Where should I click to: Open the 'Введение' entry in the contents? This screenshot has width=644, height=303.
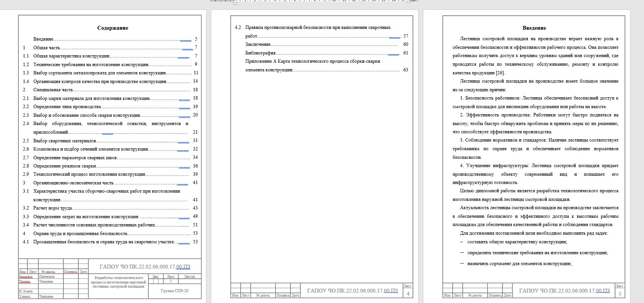[43, 39]
